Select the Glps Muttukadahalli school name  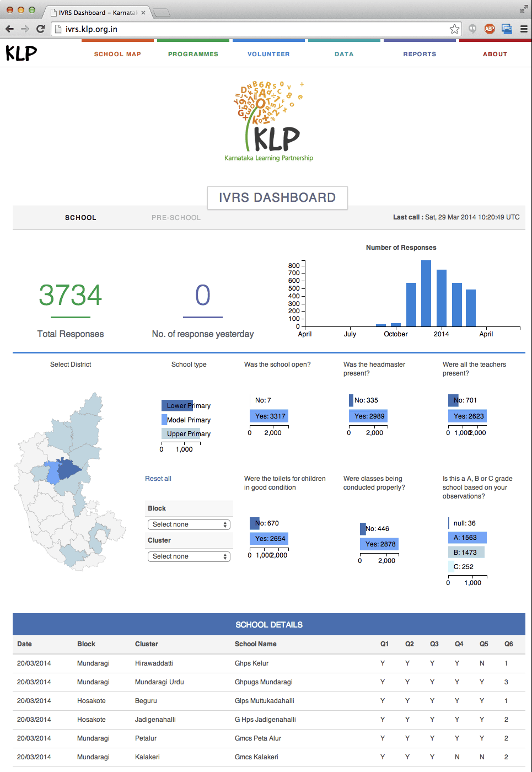(265, 701)
